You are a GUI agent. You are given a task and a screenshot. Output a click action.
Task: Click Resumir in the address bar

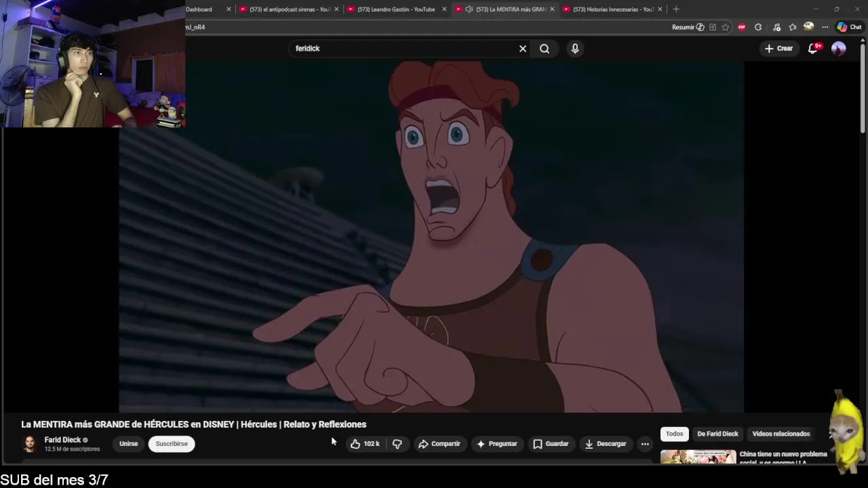(x=688, y=27)
